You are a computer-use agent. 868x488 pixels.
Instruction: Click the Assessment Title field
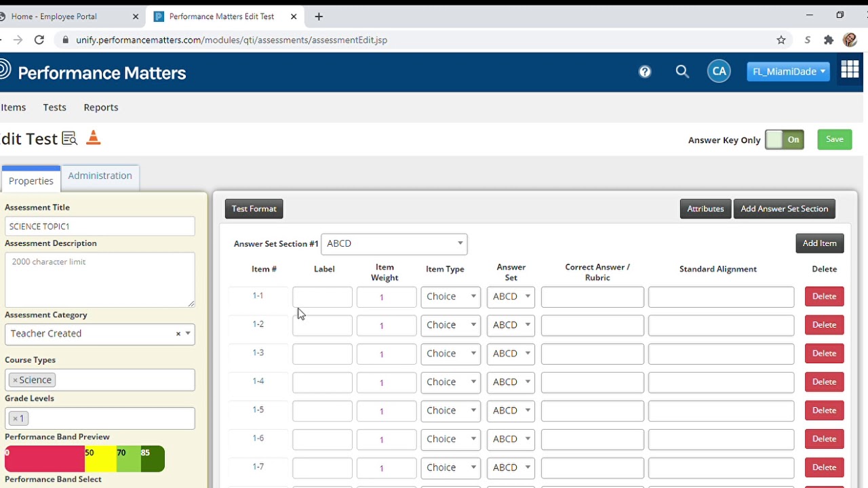pos(100,226)
